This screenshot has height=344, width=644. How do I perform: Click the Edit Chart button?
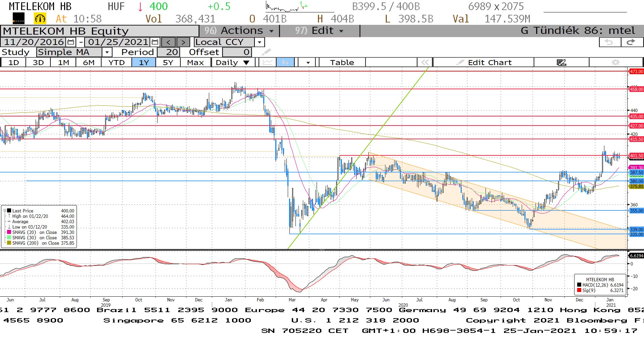point(484,62)
